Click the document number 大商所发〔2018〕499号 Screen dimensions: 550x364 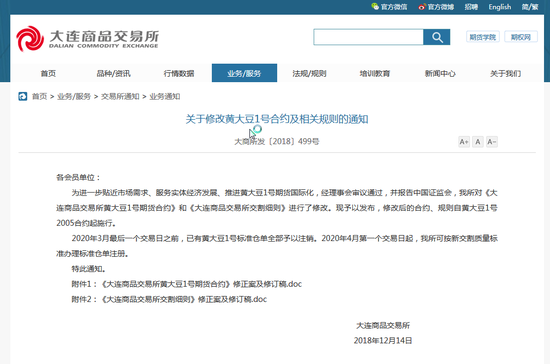pyautogui.click(x=277, y=142)
